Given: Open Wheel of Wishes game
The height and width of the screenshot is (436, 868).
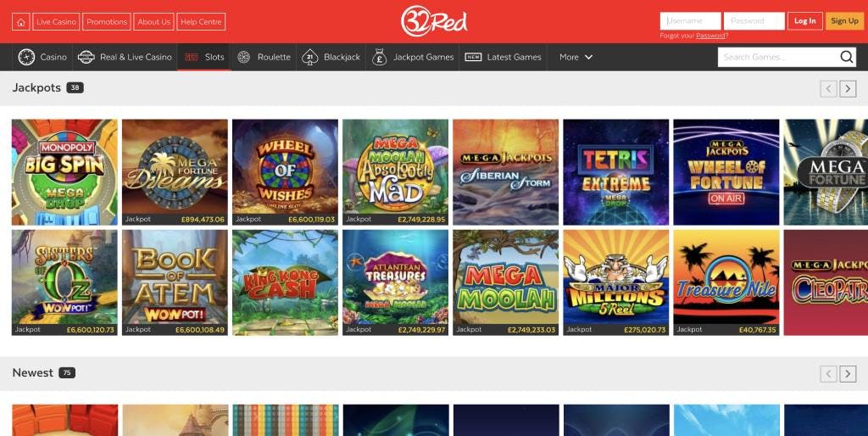Looking at the screenshot, I should click(285, 171).
